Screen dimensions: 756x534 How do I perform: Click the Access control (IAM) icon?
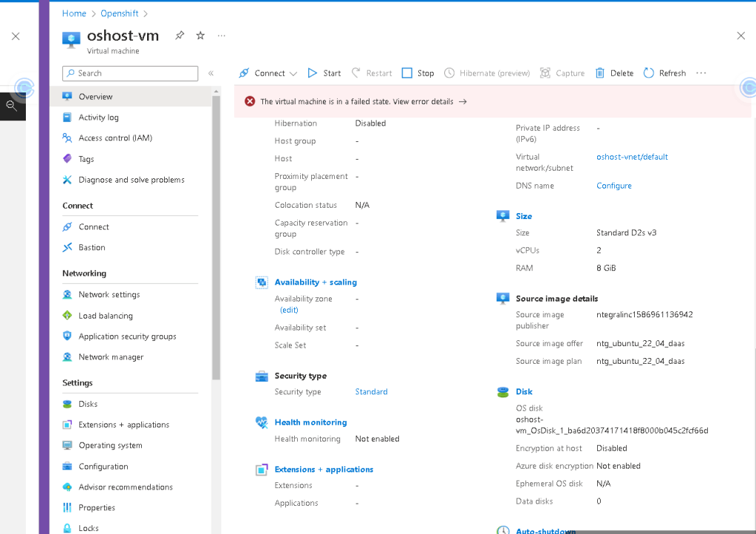point(67,138)
